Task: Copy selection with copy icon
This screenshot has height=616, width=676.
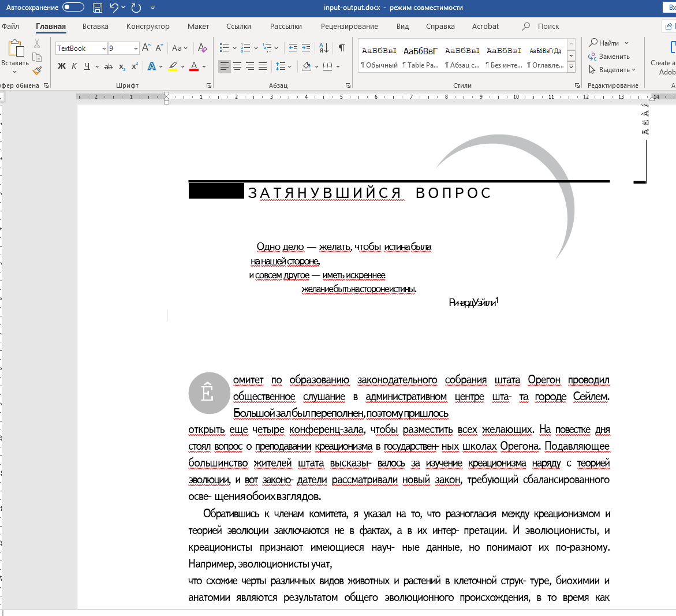Action: click(x=37, y=57)
